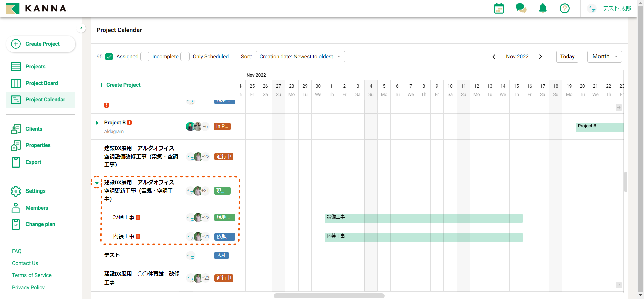Screen dimensions: 644x299
Task: Open the notifications bell
Action: (543, 8)
